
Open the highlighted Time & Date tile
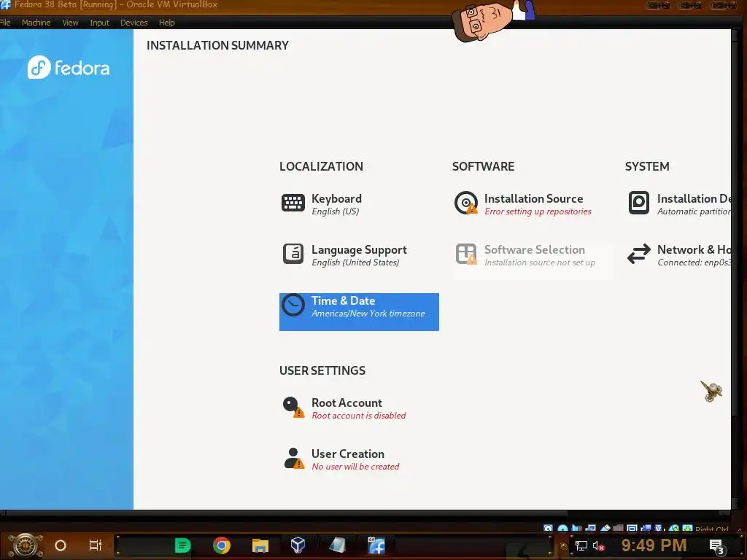[x=359, y=312]
